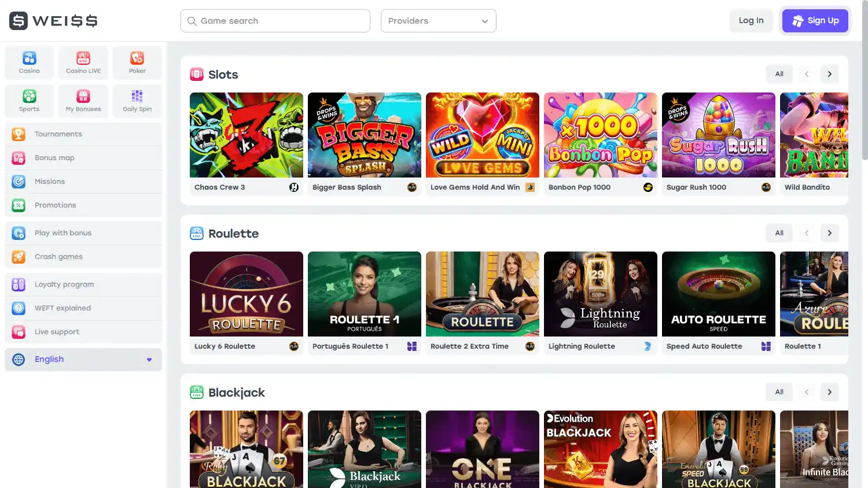Image resolution: width=868 pixels, height=488 pixels.
Task: Click the Crash games rocket icon
Action: click(19, 257)
